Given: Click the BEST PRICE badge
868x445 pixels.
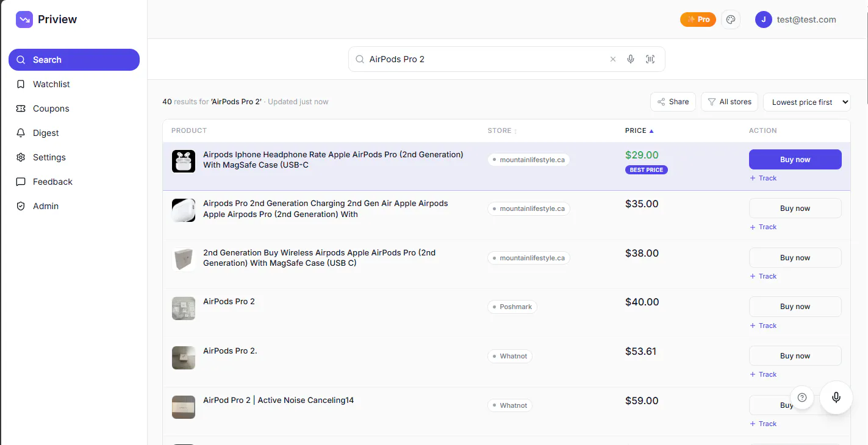Looking at the screenshot, I should coord(646,170).
